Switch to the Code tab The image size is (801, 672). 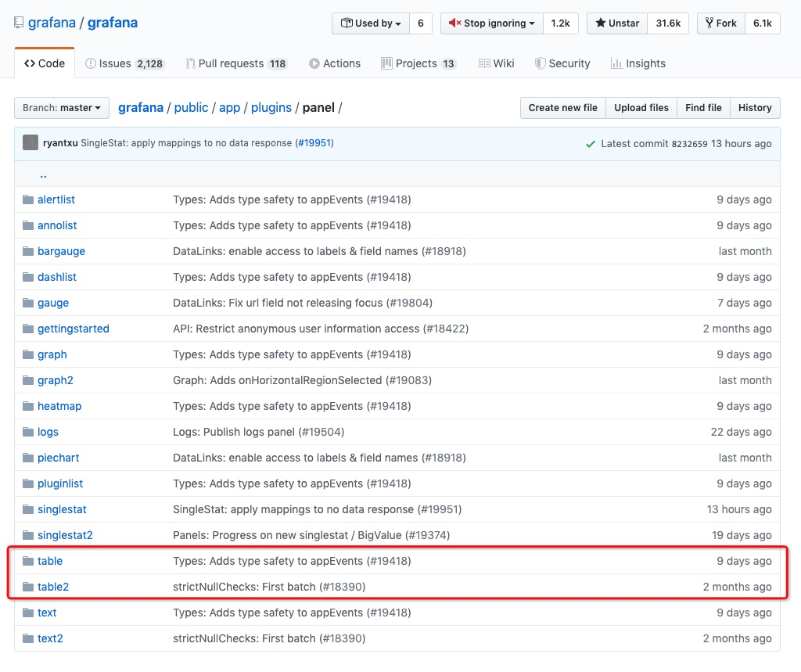pos(45,63)
